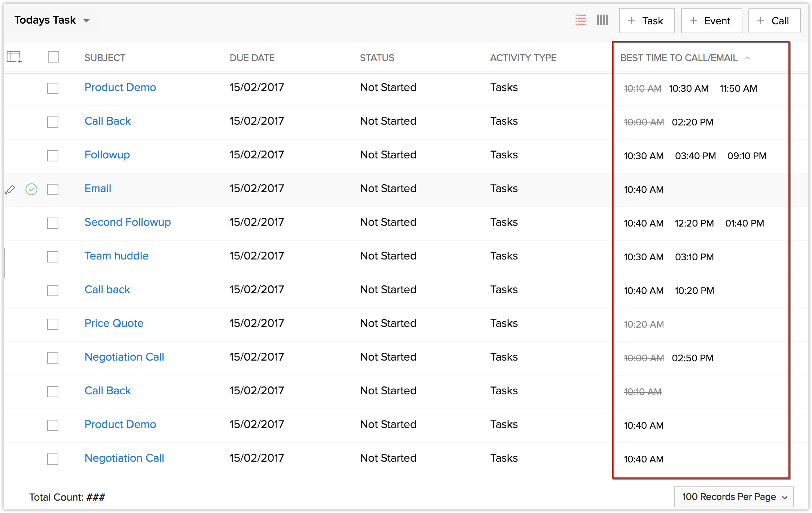Viewport: 812px width, 513px height.
Task: Switch to list view icon
Action: pyautogui.click(x=580, y=20)
